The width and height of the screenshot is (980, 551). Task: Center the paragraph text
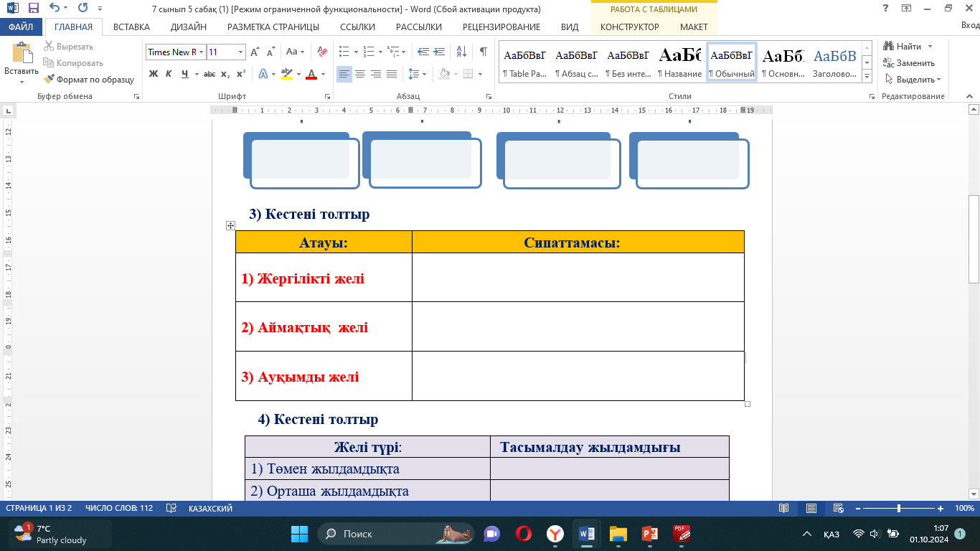coord(360,74)
